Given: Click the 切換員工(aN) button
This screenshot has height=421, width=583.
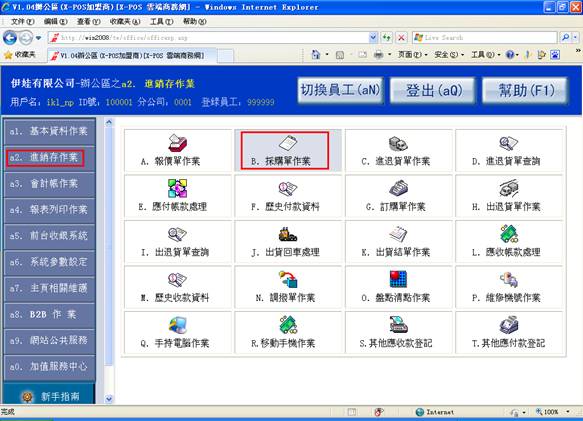Looking at the screenshot, I should pyautogui.click(x=340, y=90).
